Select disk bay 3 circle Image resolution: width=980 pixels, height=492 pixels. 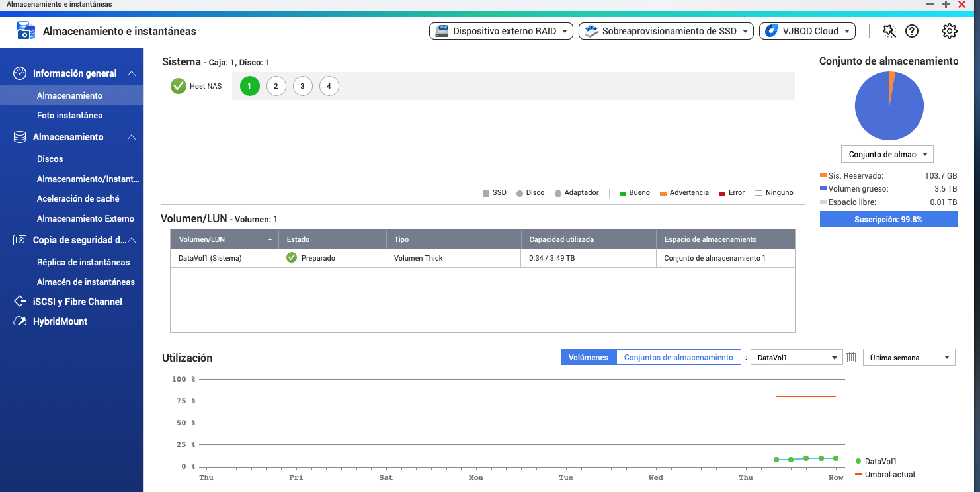(302, 86)
